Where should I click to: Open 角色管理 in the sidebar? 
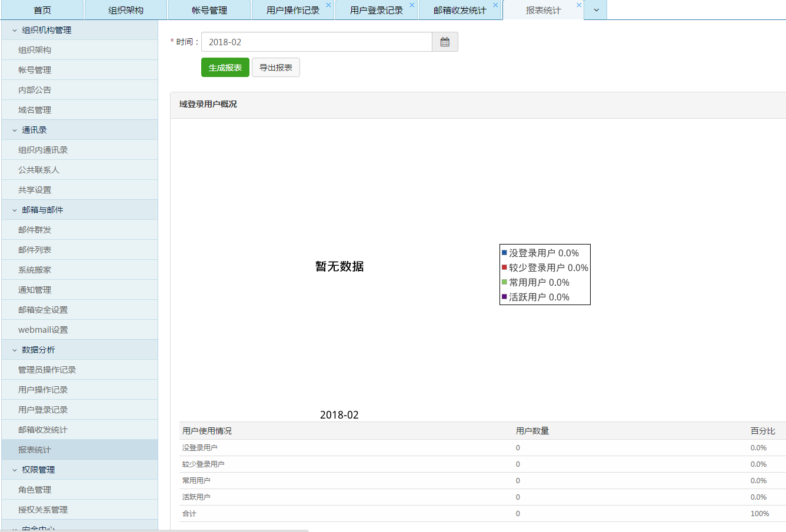coord(79,490)
